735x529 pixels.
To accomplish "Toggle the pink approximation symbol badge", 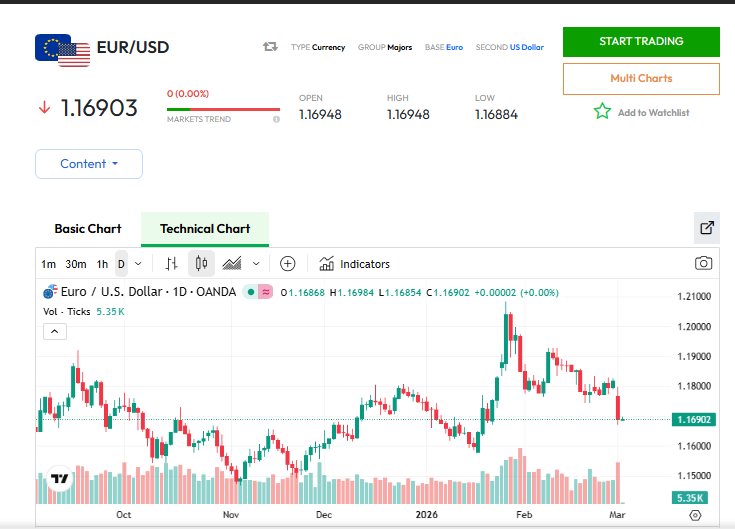I will point(265,292).
